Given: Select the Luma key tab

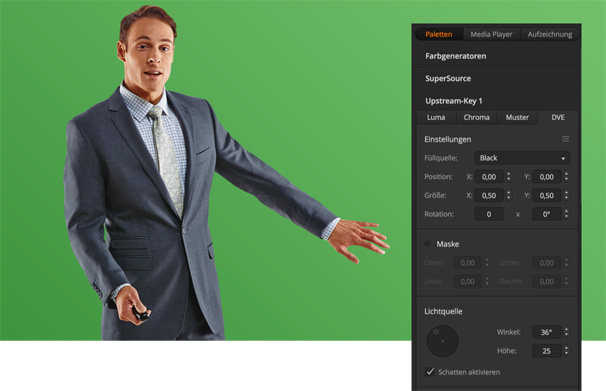Looking at the screenshot, I should click(436, 117).
